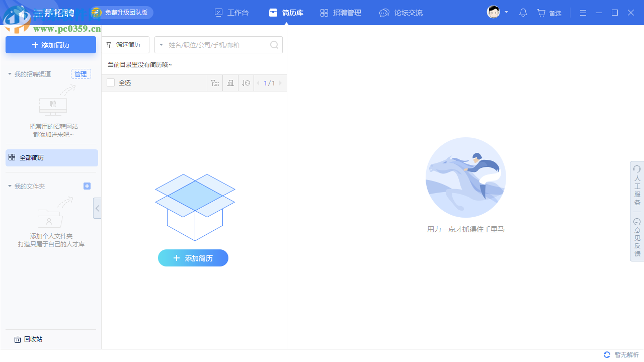The image size is (644, 362).
Task: Click the 管理 link next to 我的招聘渠道
Action: (x=80, y=73)
